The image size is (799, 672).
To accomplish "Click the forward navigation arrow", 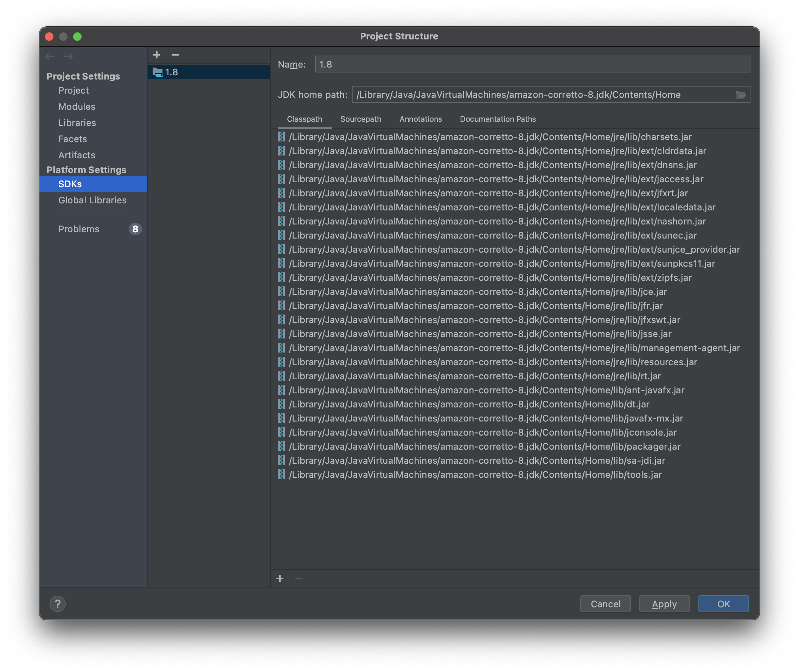I will point(69,56).
